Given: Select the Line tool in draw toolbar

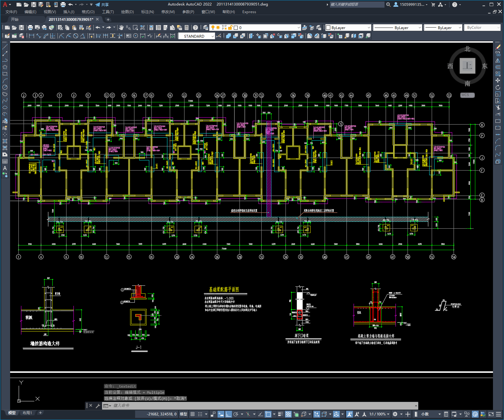Looking at the screenshot, I should [x=5, y=47].
